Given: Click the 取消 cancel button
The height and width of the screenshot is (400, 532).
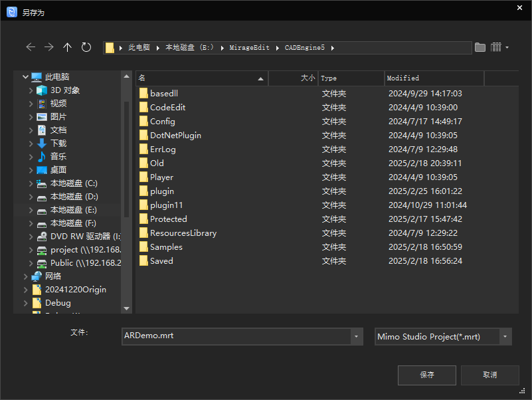Looking at the screenshot, I should tap(489, 375).
